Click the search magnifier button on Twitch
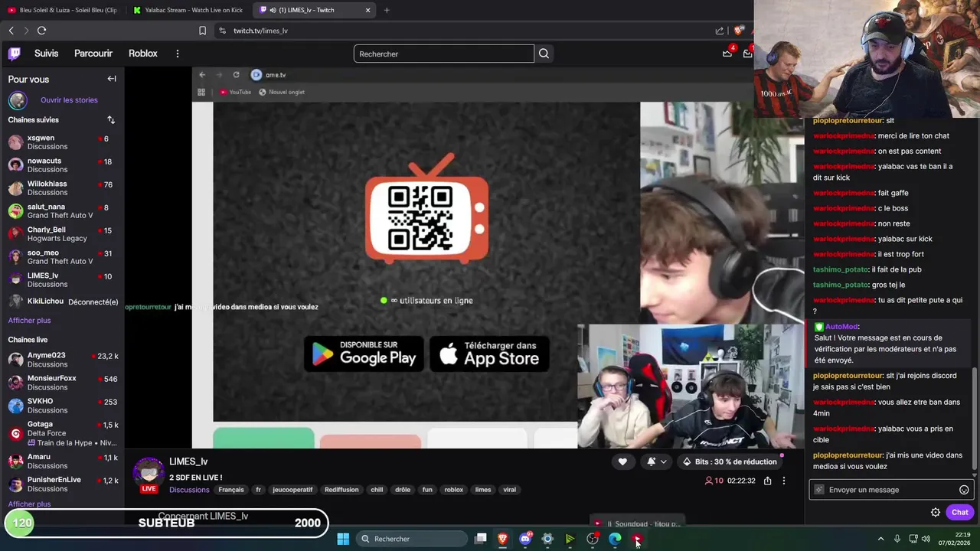The height and width of the screenshot is (551, 980). click(x=544, y=54)
